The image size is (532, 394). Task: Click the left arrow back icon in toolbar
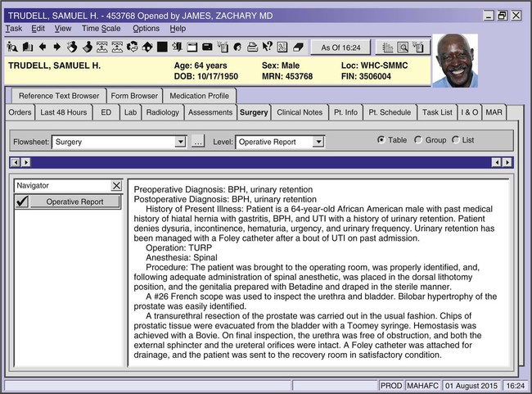[43, 46]
